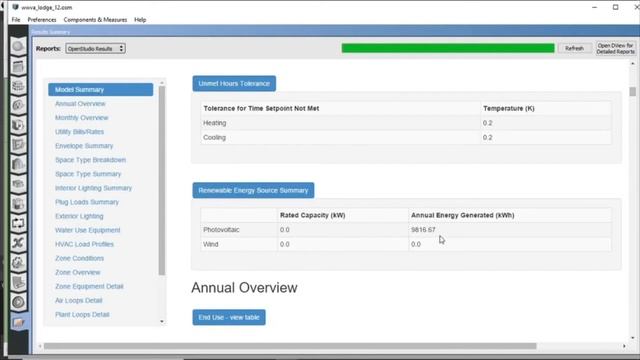Open the Measures tab icon
640x360 pixels.
point(18,282)
